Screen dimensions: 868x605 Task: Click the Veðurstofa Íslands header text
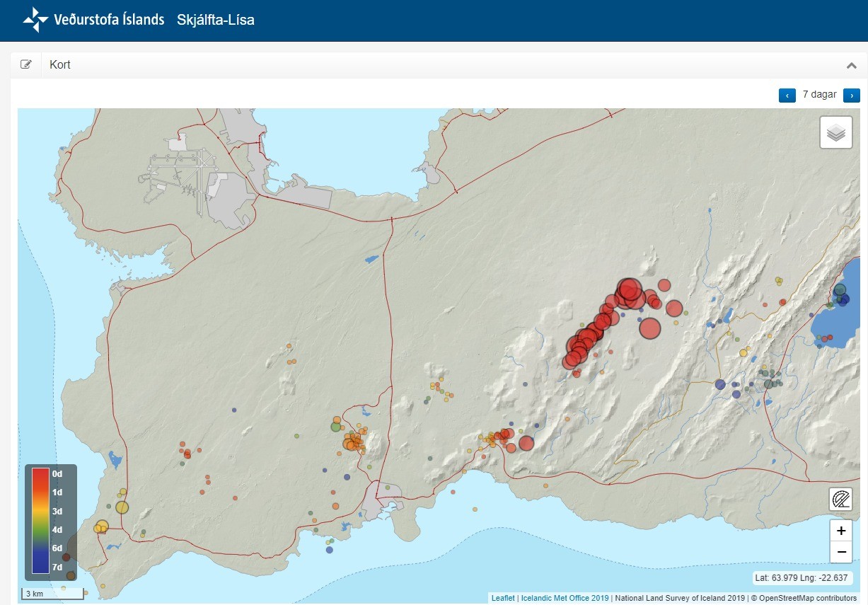[x=109, y=20]
